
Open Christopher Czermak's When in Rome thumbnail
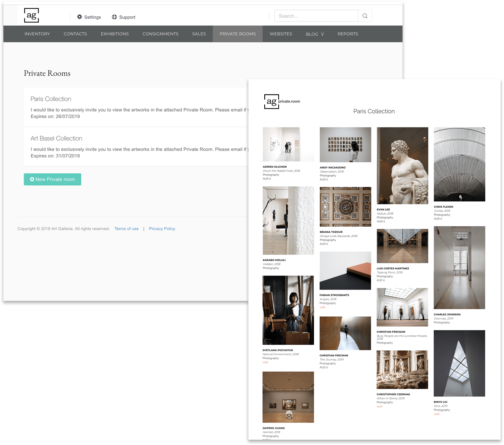point(403,370)
